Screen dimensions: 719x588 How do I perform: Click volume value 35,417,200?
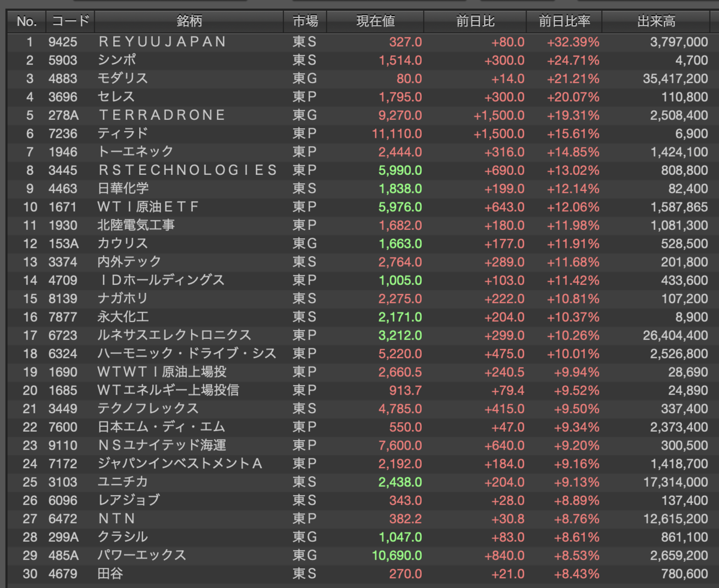pyautogui.click(x=675, y=78)
